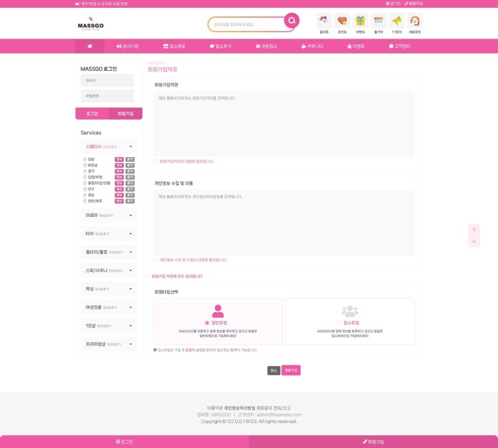This screenshot has width=498, height=448.
Task: Expand the 여성전용 services section
Action: (x=109, y=307)
